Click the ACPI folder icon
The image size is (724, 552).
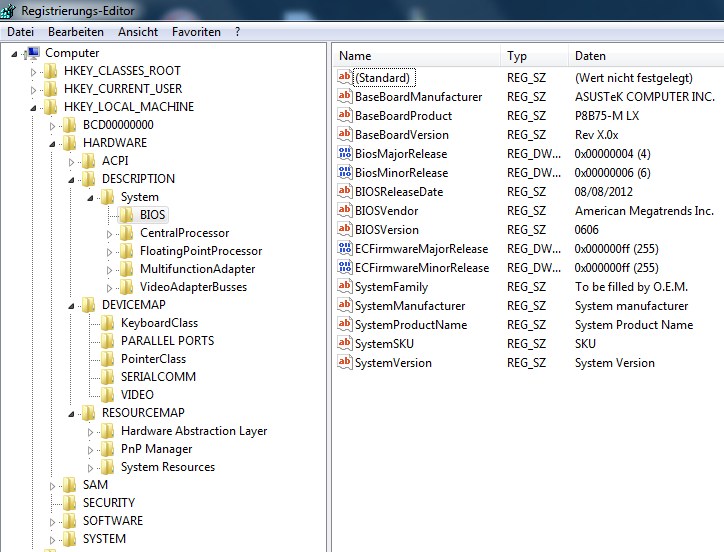[88, 161]
